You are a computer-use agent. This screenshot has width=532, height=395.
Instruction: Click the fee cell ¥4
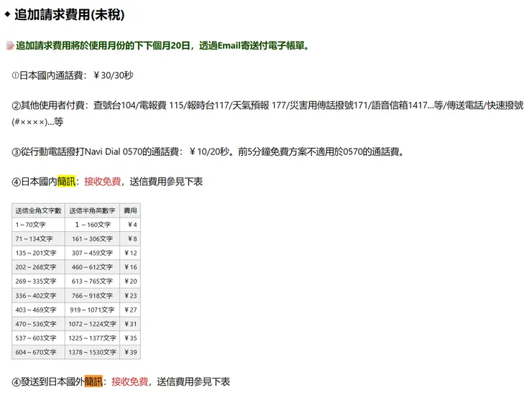coord(130,225)
